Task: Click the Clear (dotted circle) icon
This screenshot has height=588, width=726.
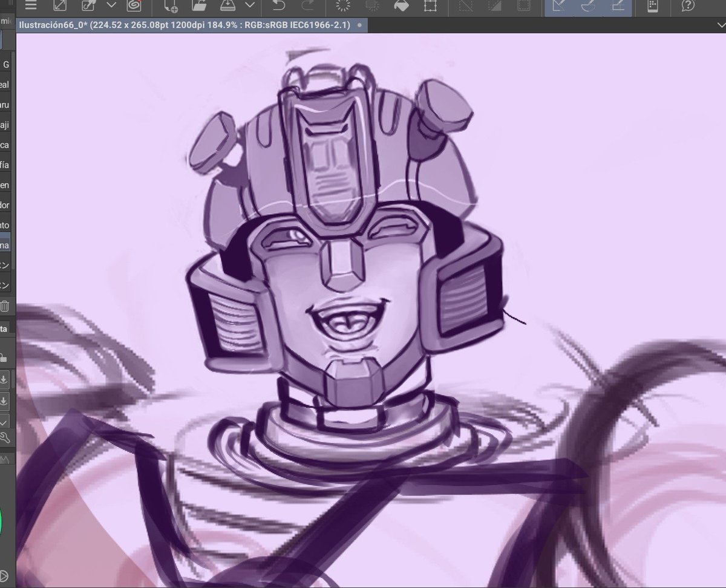Action: pyautogui.click(x=344, y=6)
